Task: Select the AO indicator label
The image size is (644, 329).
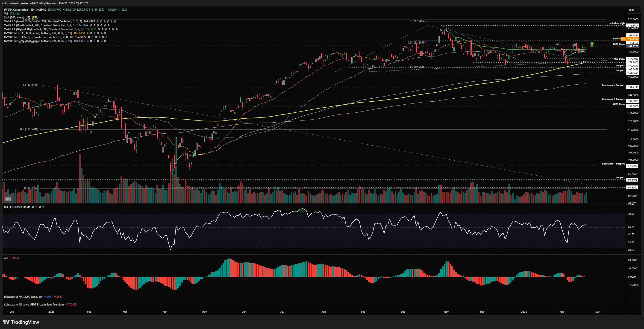Action: tap(6, 258)
